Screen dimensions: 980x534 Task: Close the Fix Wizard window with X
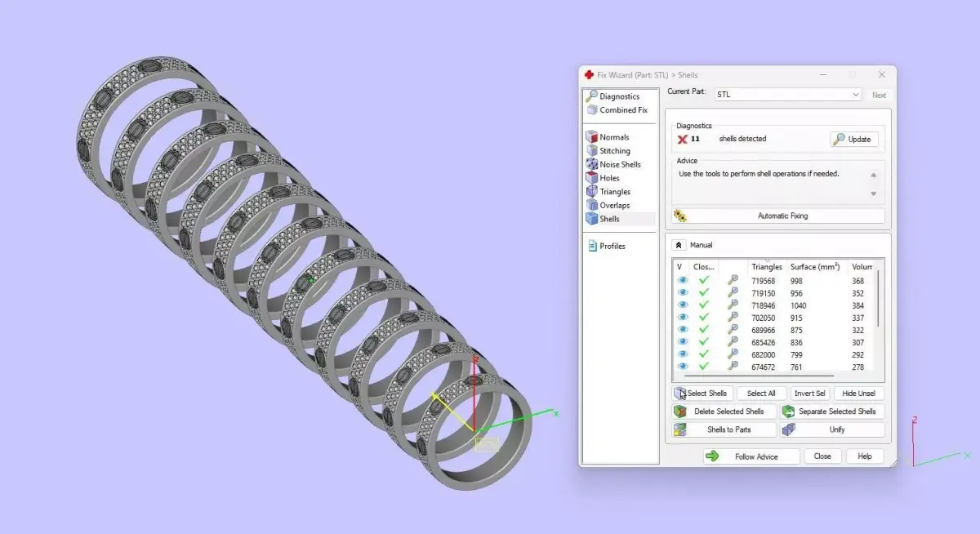881,74
